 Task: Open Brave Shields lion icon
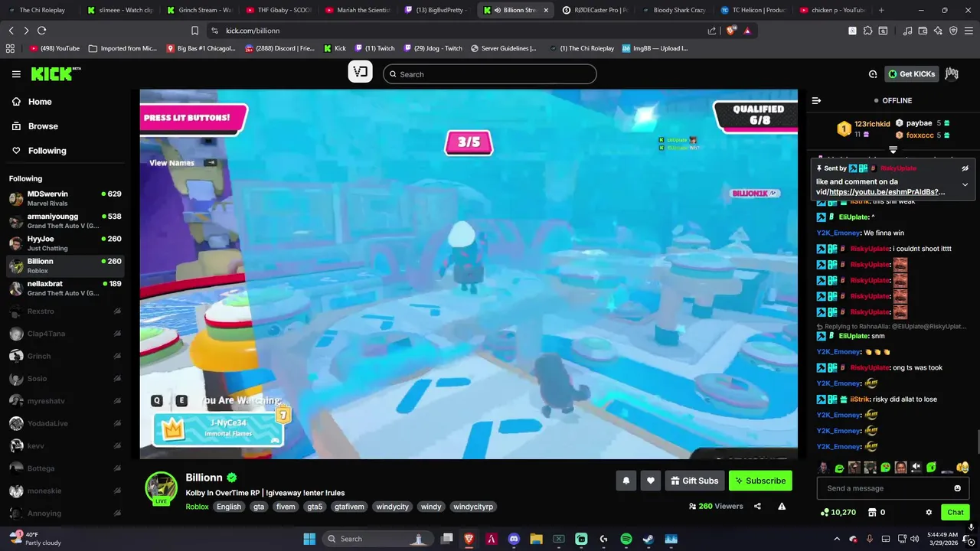point(730,31)
